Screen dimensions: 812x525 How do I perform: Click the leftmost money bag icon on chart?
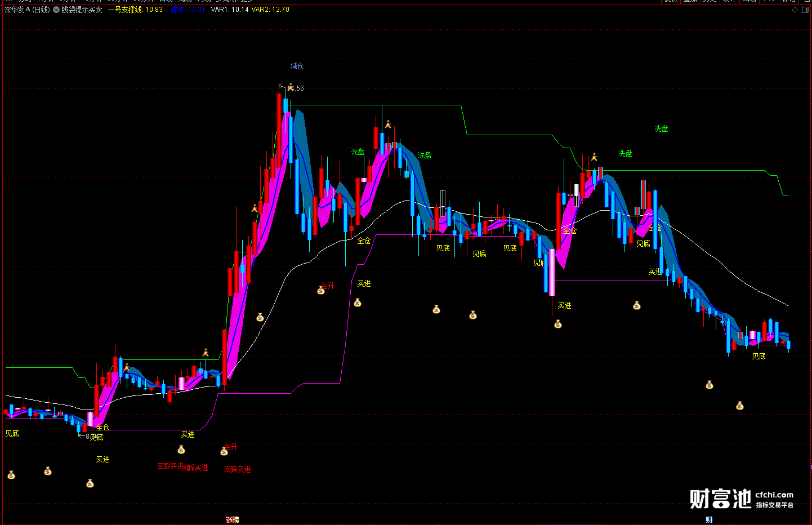11,475
